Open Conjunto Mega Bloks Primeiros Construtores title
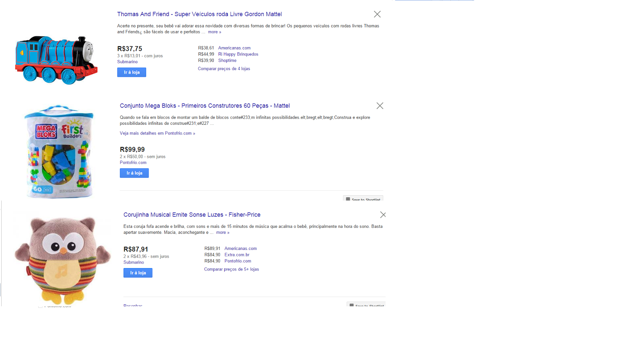Image resolution: width=644 pixels, height=355 pixels. coord(204,106)
